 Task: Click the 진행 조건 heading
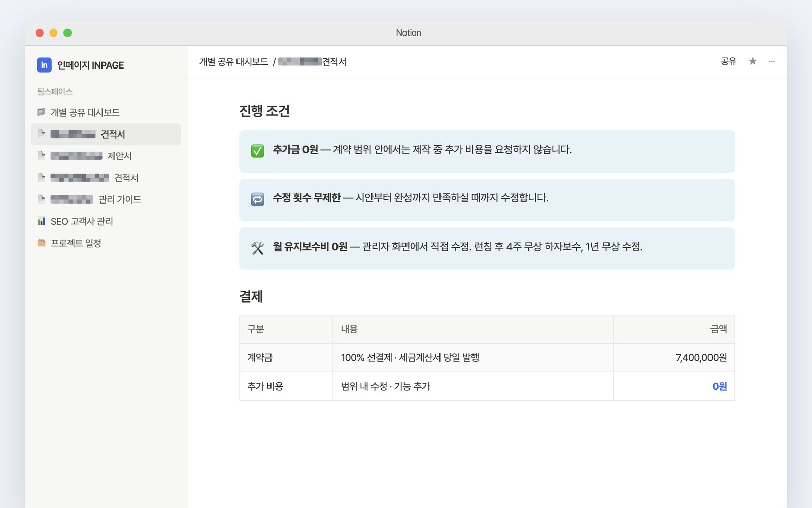pyautogui.click(x=264, y=111)
